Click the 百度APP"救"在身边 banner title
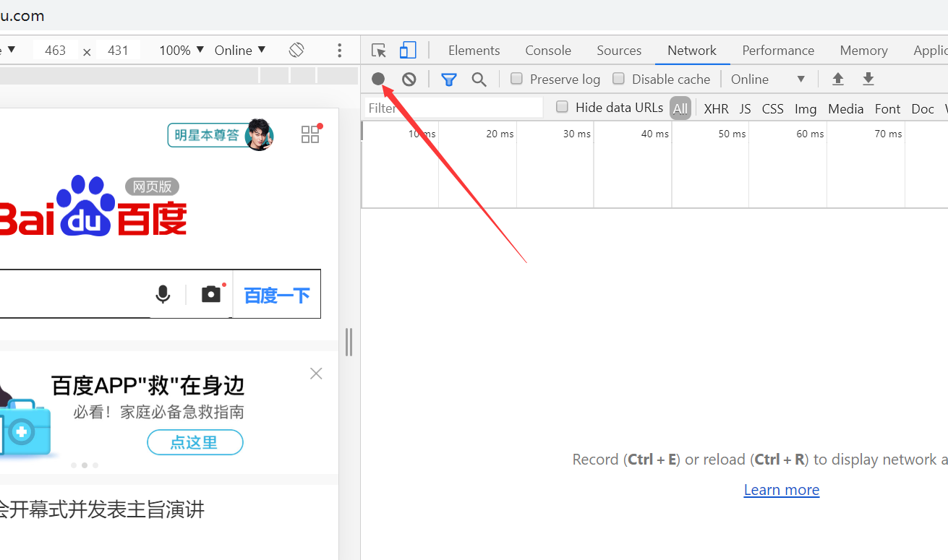 pyautogui.click(x=148, y=385)
